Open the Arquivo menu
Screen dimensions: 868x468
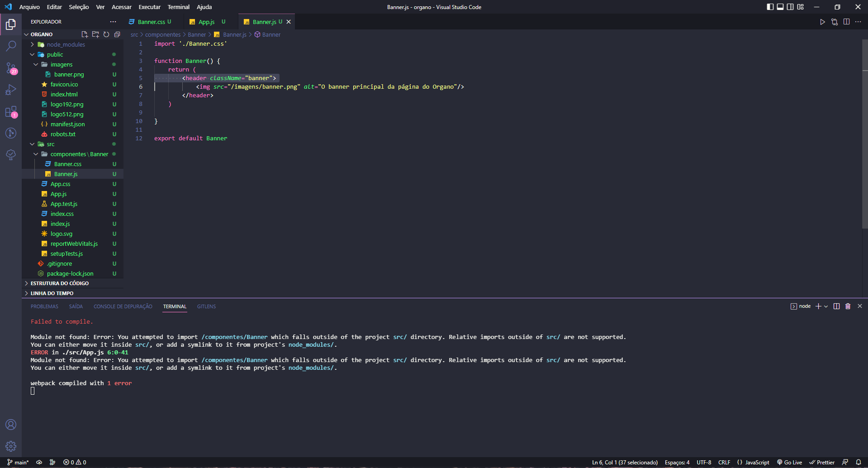[29, 7]
